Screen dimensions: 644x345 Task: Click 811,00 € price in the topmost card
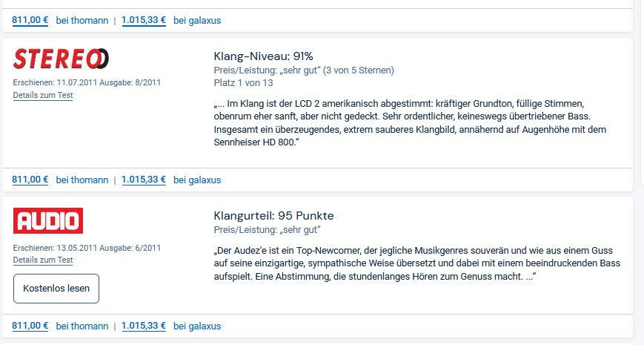pos(30,20)
